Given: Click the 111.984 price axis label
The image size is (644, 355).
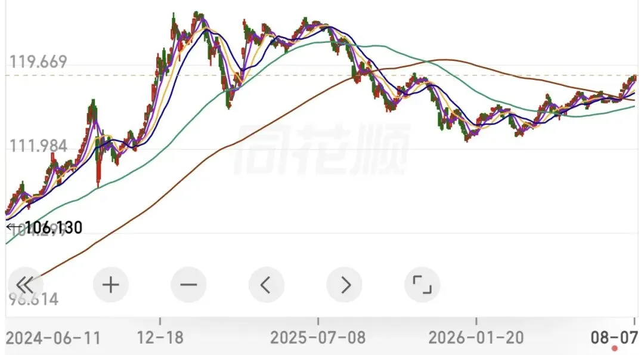Looking at the screenshot, I should [38, 146].
